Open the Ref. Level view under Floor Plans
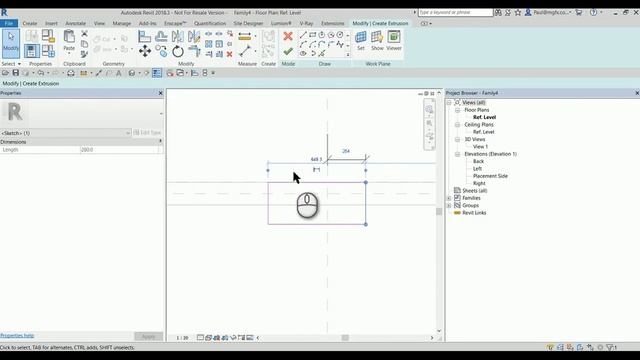The width and height of the screenshot is (640, 360). pos(484,117)
